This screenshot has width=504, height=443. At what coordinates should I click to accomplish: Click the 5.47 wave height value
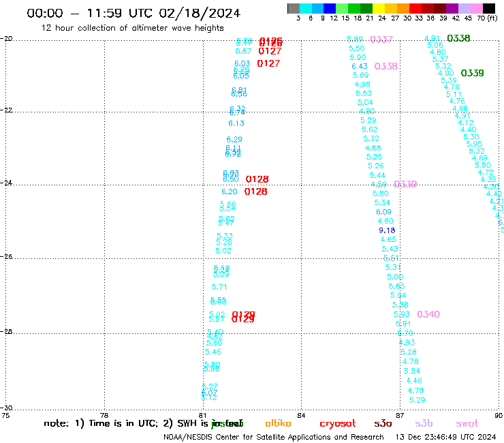[x=226, y=224]
